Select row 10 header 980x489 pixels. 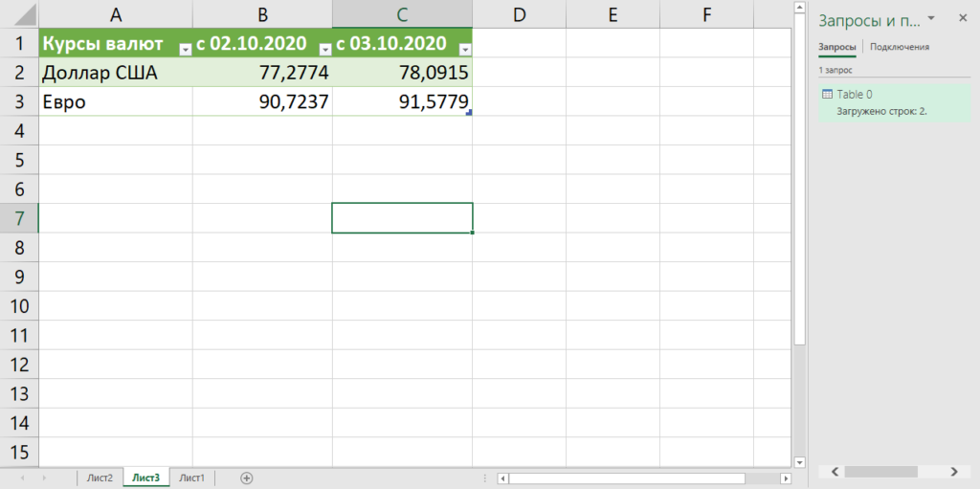(x=19, y=306)
